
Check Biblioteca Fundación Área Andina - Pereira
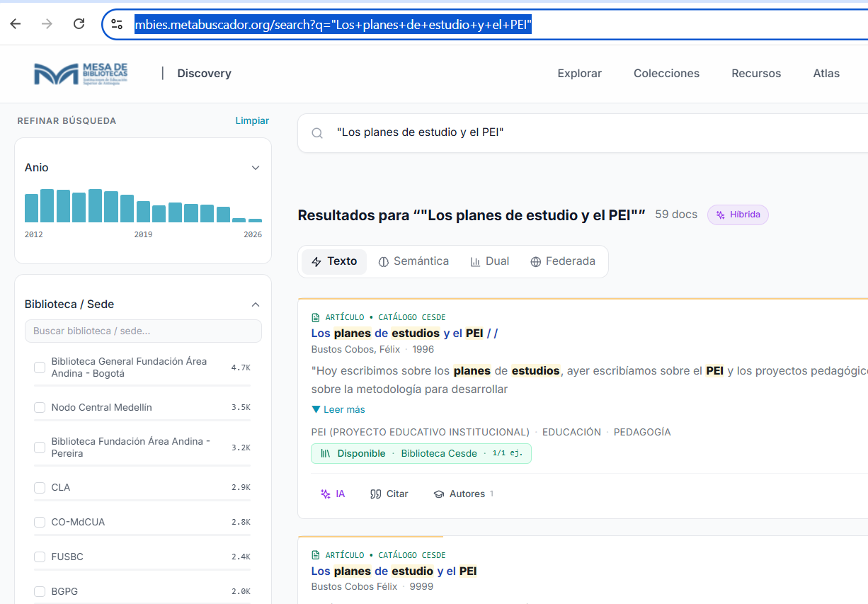coord(40,448)
